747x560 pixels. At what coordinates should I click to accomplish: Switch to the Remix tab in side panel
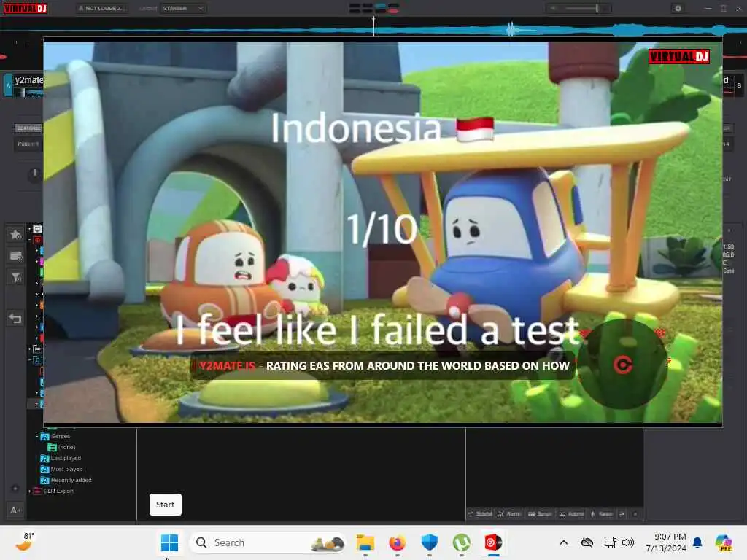510,514
